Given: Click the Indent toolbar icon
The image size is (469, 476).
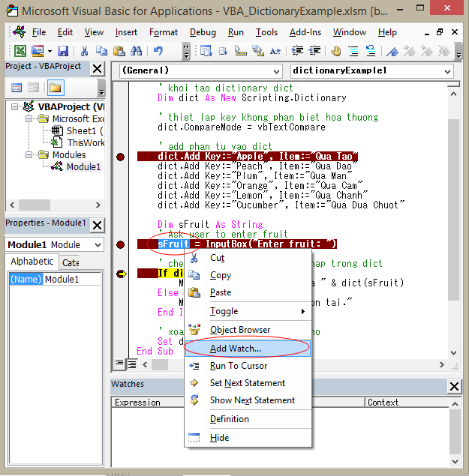Looking at the screenshot, I should click(x=297, y=51).
